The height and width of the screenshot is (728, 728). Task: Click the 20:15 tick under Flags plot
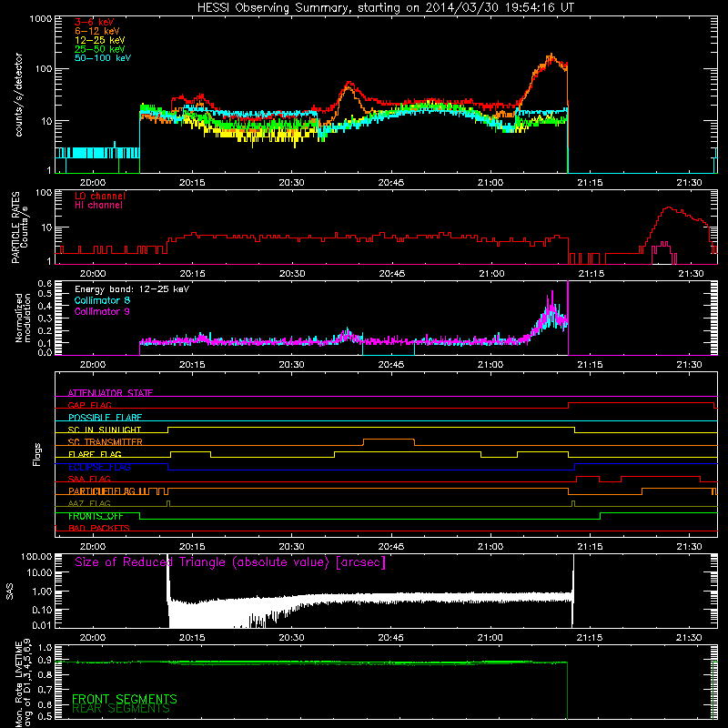pos(192,547)
